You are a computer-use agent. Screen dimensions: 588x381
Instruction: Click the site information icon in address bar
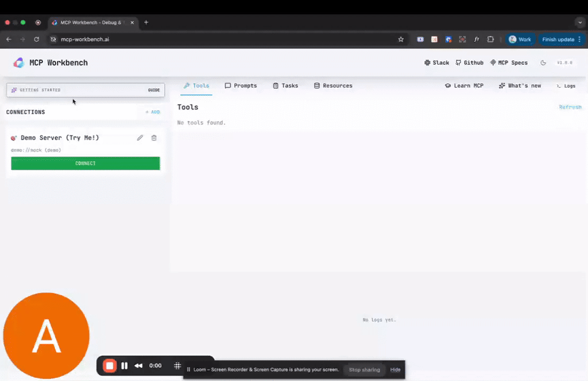click(x=53, y=40)
